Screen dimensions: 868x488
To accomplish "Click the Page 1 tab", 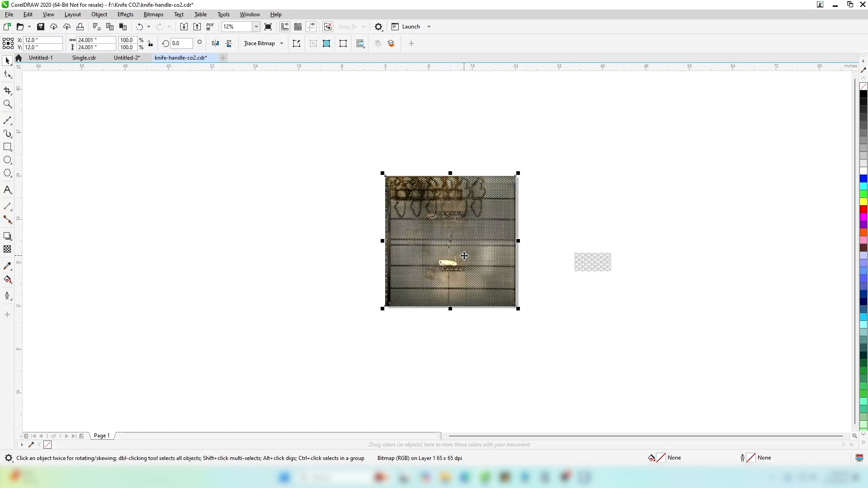I will tap(102, 436).
